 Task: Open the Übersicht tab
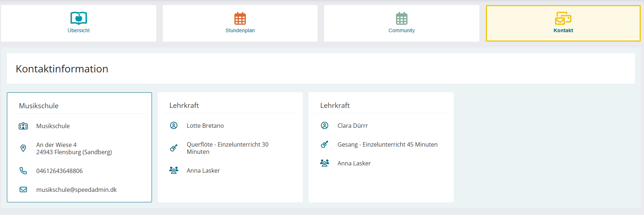(79, 23)
